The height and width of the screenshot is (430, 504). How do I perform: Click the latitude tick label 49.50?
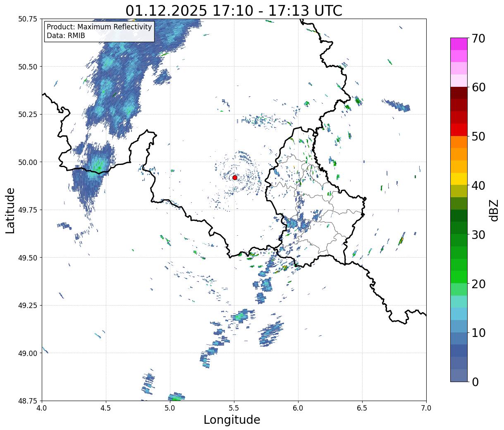point(28,258)
